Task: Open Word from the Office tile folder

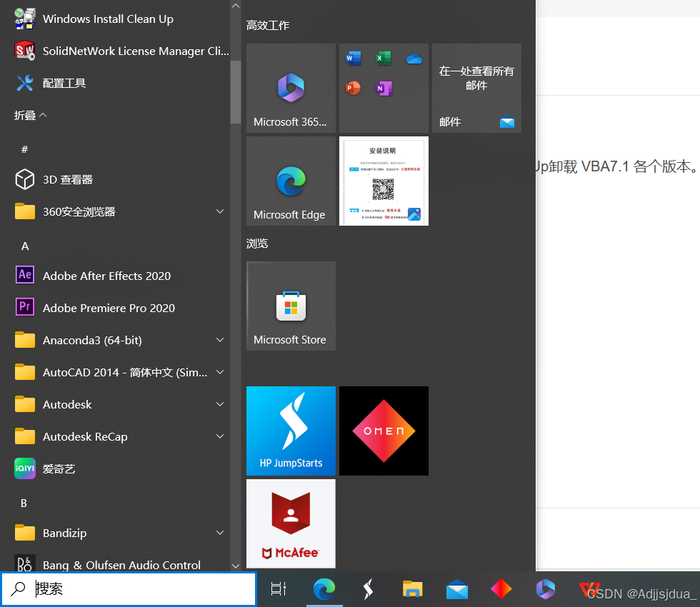Action: click(353, 58)
